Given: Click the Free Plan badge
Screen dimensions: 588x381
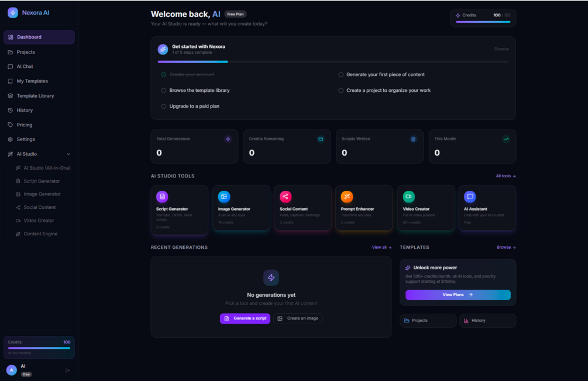Looking at the screenshot, I should (x=235, y=14).
